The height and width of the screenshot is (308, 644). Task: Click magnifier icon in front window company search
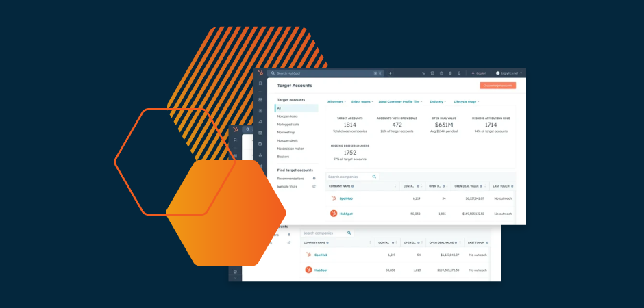point(374,177)
